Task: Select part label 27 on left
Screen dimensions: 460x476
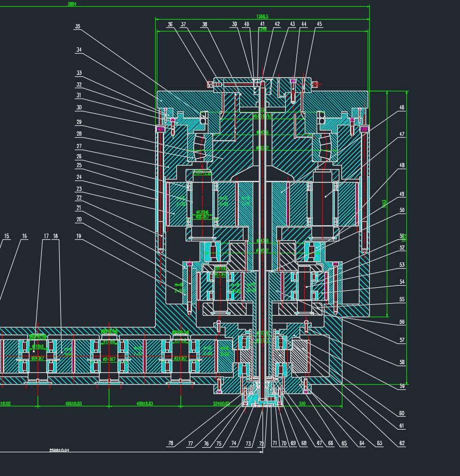Action: (79, 146)
